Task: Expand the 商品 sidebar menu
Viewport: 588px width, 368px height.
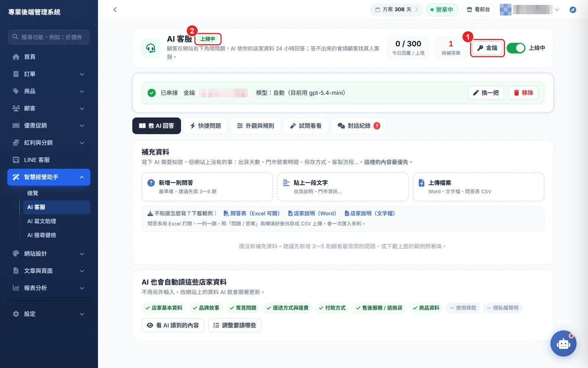Action: [49, 91]
